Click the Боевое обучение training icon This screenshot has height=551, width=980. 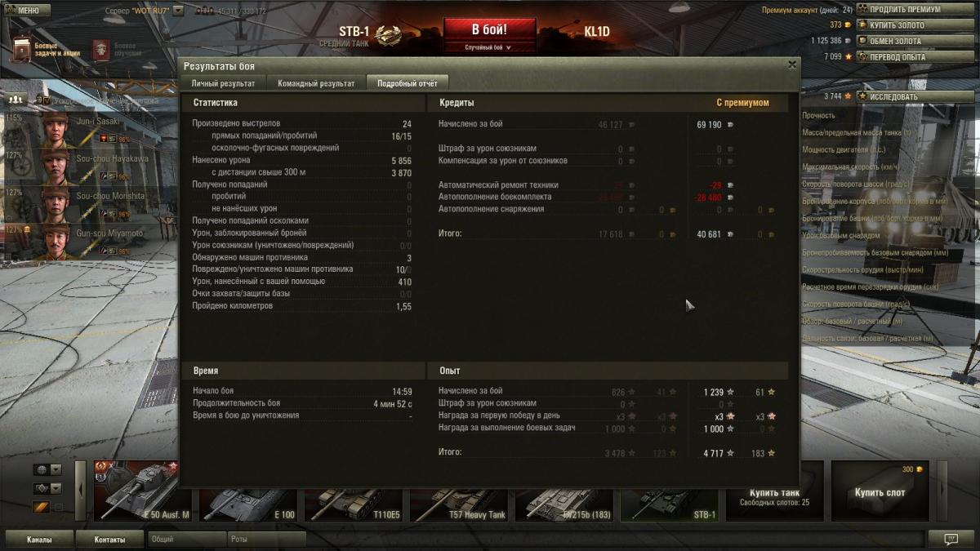(101, 49)
